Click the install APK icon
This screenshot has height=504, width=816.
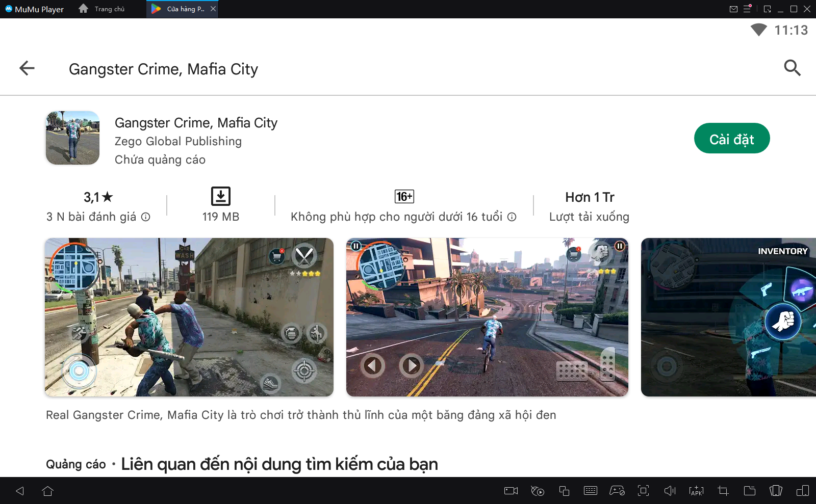tap(696, 491)
